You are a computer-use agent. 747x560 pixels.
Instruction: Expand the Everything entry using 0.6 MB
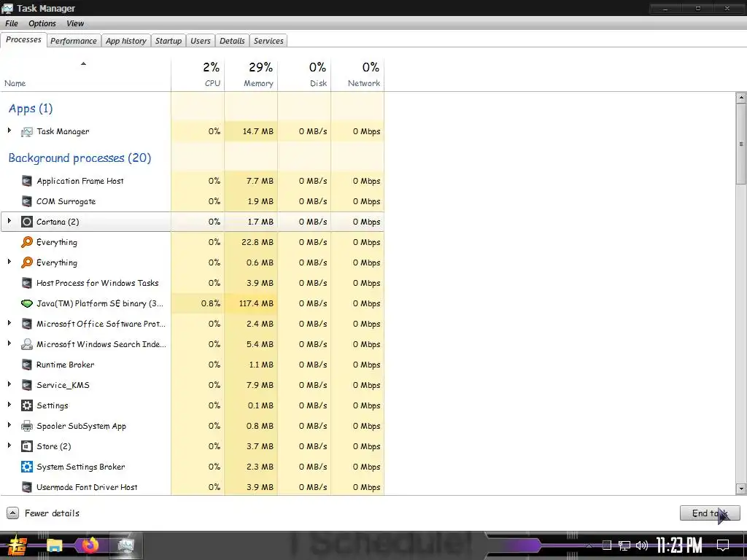pos(9,262)
